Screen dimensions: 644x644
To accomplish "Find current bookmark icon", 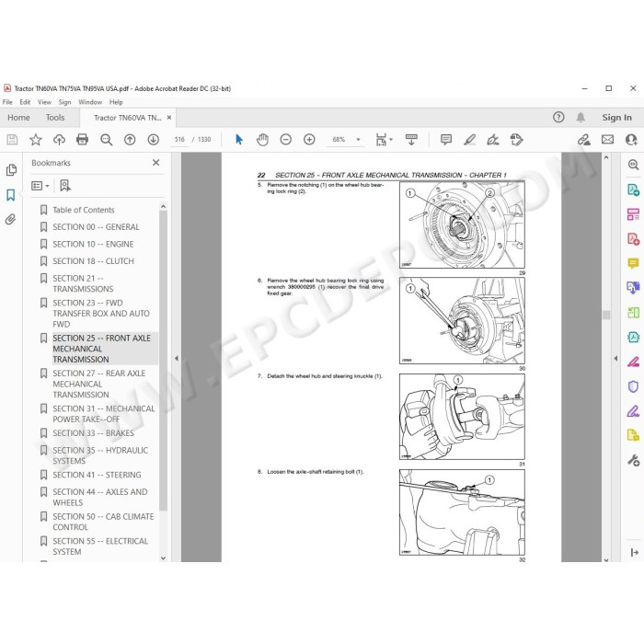I will click(65, 186).
